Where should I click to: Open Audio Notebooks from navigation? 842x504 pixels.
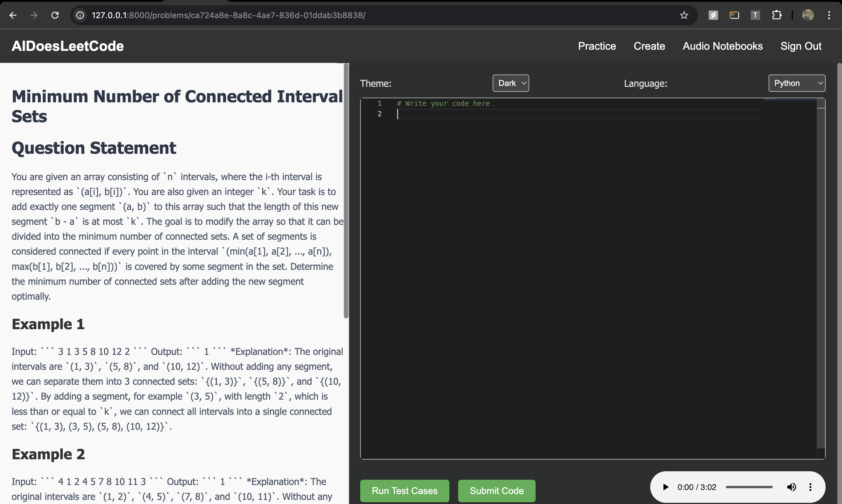pyautogui.click(x=722, y=46)
